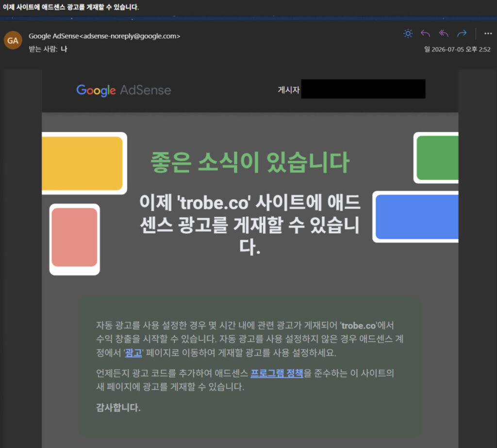This screenshot has width=497, height=448.
Task: Click the pink rectangle graphic
Action: pos(74,237)
